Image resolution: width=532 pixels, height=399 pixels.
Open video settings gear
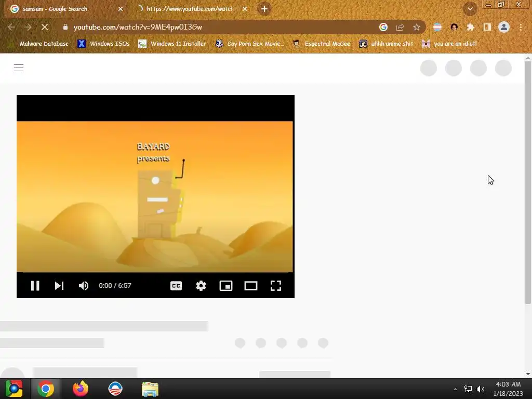click(x=201, y=286)
